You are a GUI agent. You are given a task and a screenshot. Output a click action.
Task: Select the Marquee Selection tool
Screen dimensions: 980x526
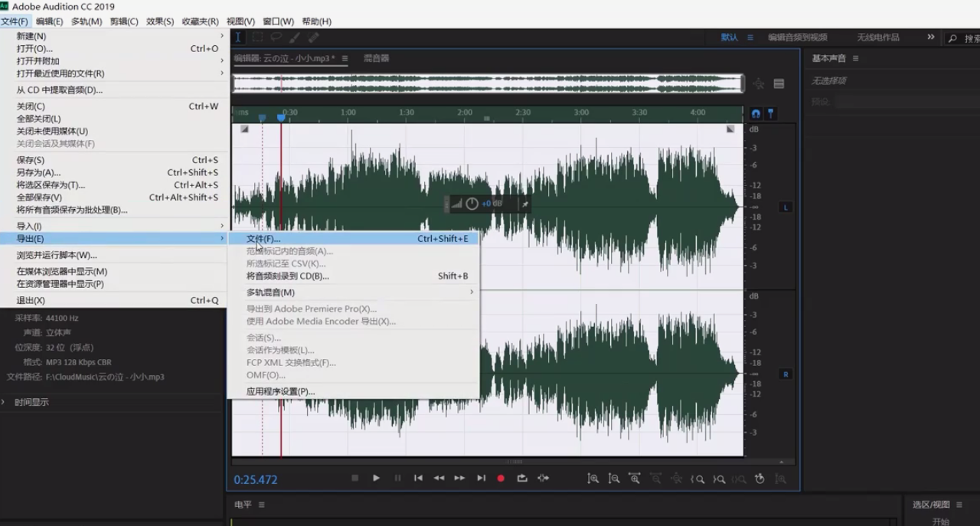pos(257,37)
